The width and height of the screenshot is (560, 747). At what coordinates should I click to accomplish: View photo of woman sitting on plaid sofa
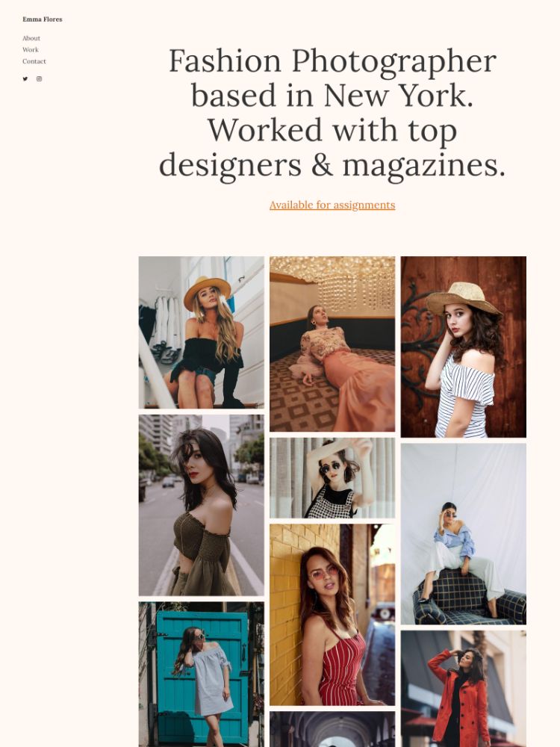click(464, 534)
